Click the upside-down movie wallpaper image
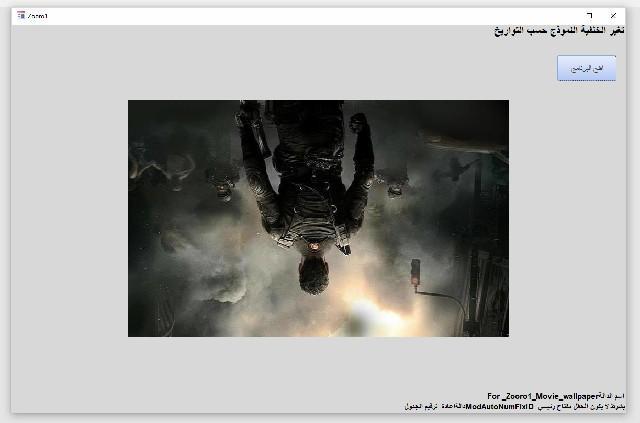This screenshot has height=423, width=640. point(318,218)
